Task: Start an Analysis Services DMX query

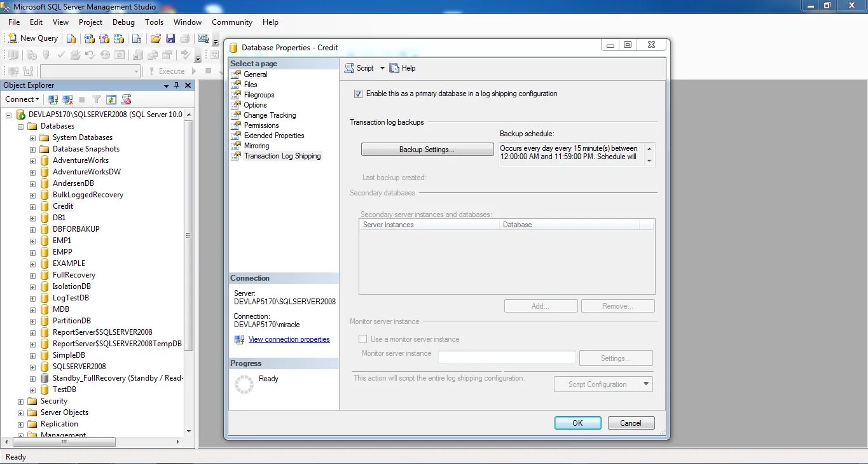Action: coord(104,38)
